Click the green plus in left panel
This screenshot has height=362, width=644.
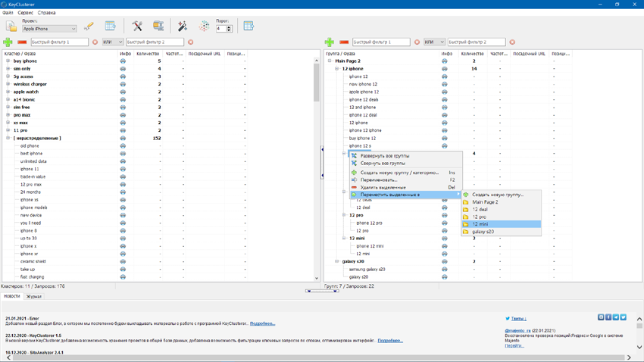[8, 42]
